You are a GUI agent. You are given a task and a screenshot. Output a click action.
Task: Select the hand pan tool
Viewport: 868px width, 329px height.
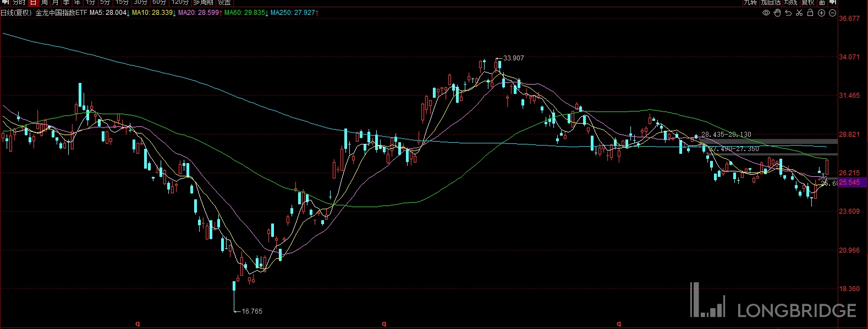777,13
